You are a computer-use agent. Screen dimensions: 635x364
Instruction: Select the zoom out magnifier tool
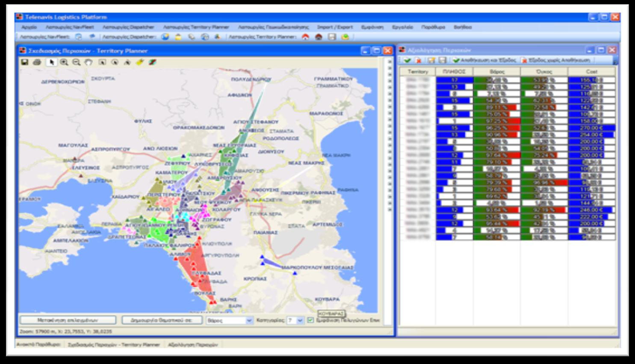point(76,62)
